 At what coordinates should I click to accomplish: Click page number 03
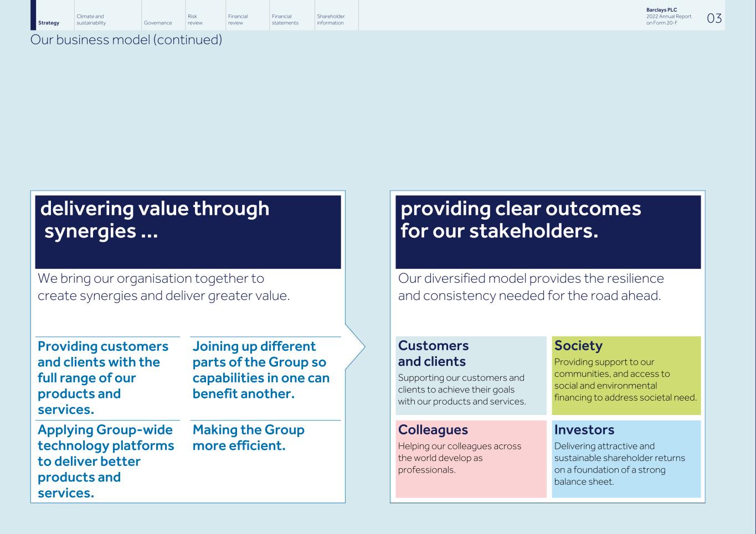tap(714, 18)
